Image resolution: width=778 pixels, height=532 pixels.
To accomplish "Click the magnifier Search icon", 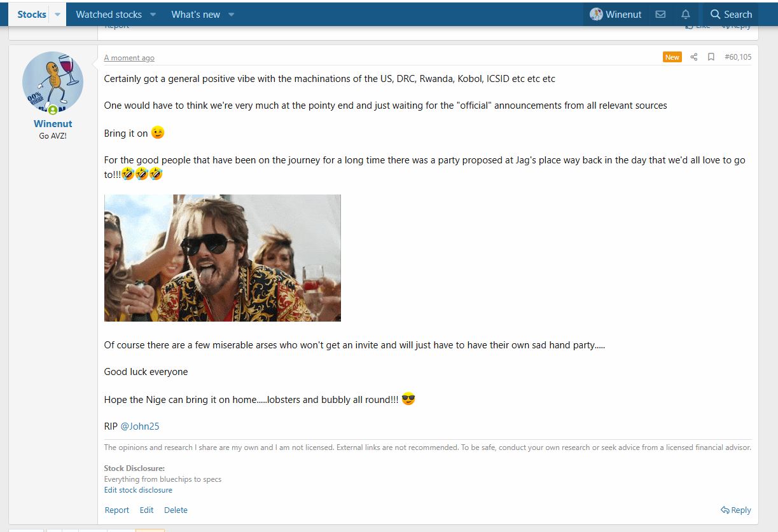I will click(x=716, y=14).
